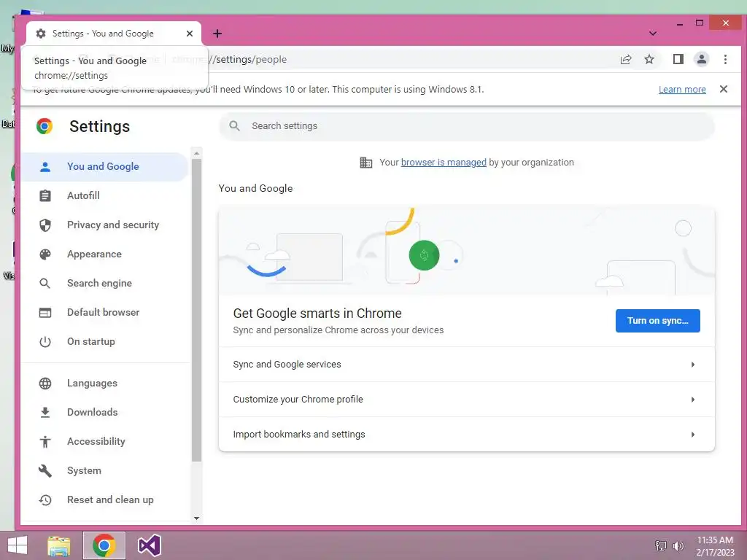747x560 pixels.
Task: Toggle the side panel icon in the toolbar
Action: coord(678,60)
